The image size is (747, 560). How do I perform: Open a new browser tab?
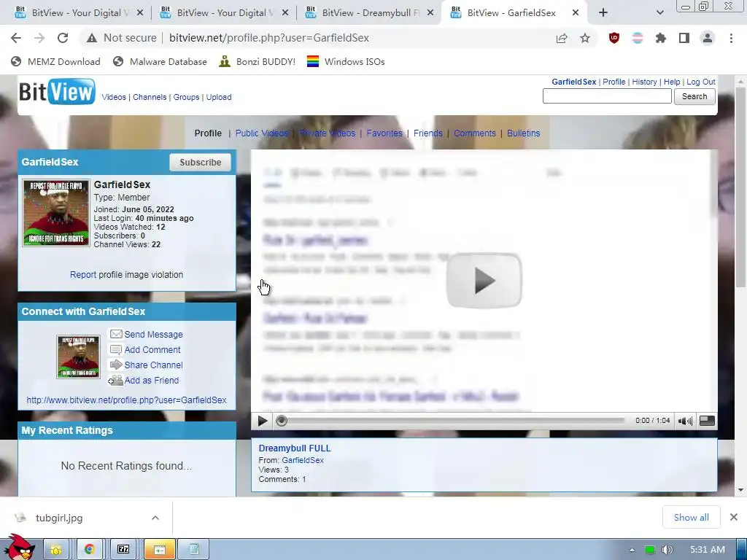(x=603, y=13)
